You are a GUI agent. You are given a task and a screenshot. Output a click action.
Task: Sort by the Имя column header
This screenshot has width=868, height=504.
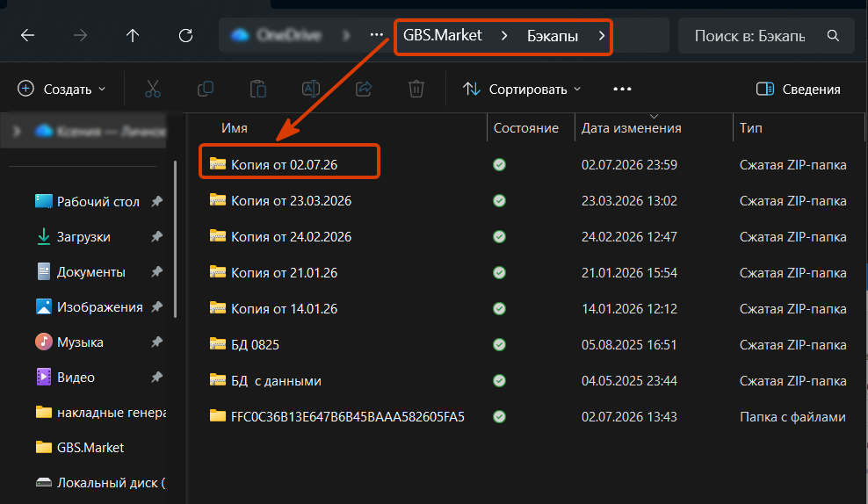point(235,128)
